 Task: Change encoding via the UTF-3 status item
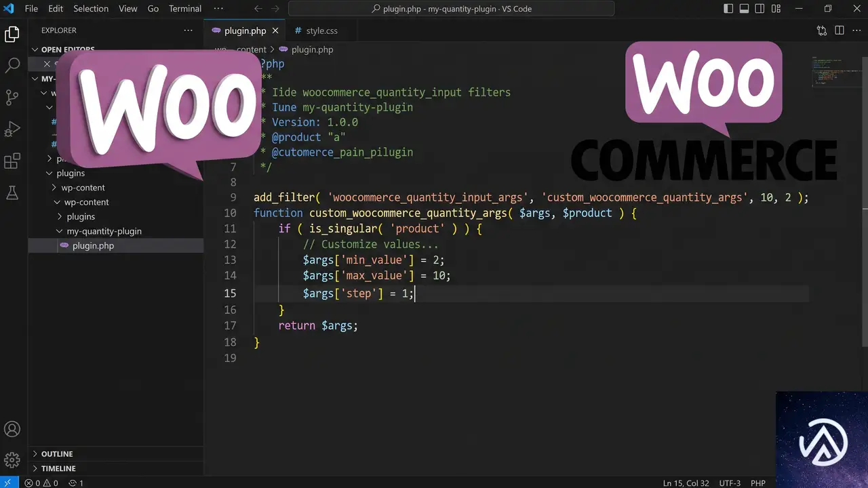click(x=730, y=483)
